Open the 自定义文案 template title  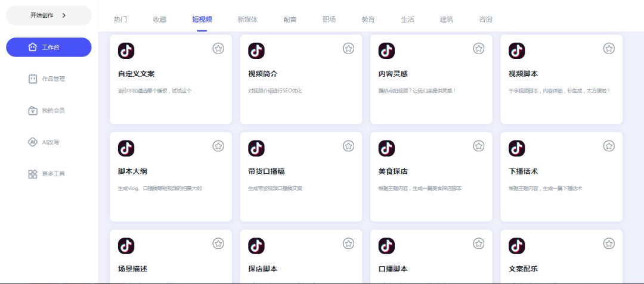tap(137, 74)
